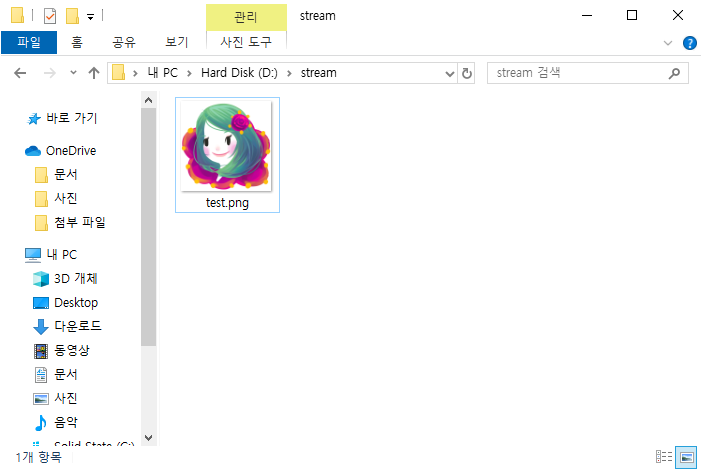Switch to details view icon
Image resolution: width=701 pixels, height=470 pixels.
point(664,457)
